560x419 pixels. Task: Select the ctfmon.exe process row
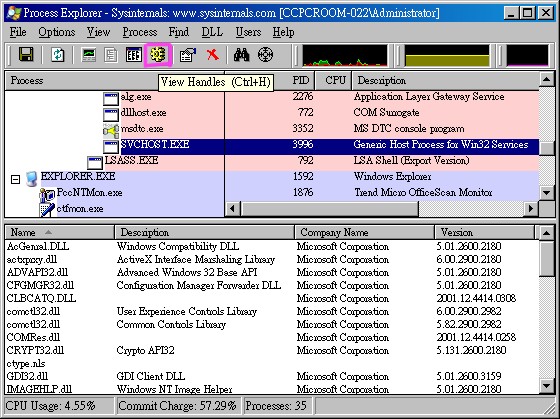tap(114, 209)
